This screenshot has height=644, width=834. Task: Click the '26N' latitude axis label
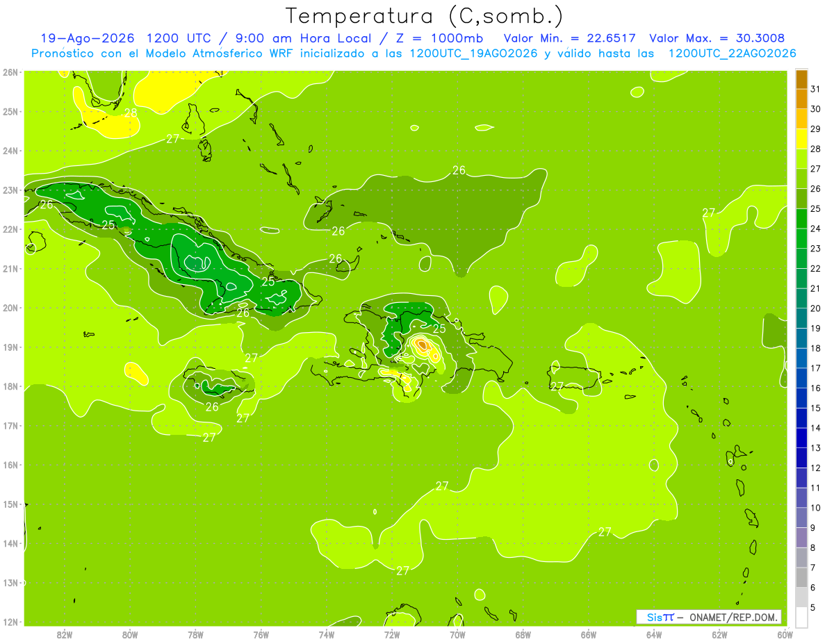point(10,72)
